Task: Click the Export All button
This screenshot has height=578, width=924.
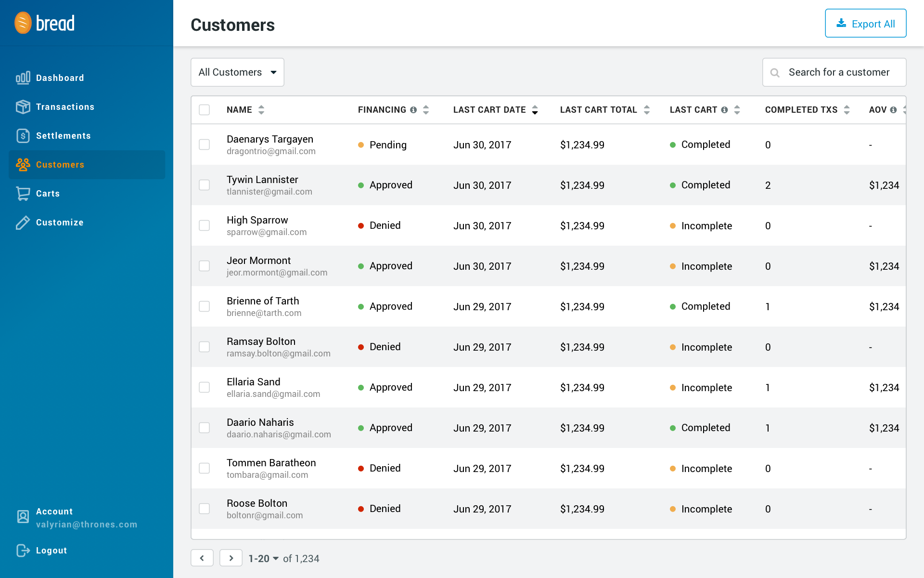Action: click(865, 23)
